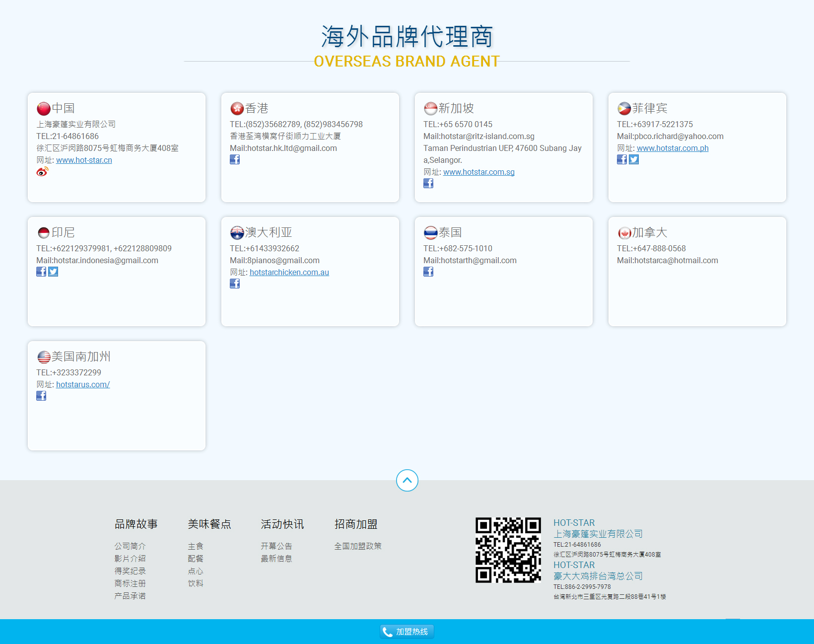Viewport: 814px width, 644px height.
Task: Click Mail:hotstar.hk.ltd@gmail.com text
Action: coord(283,148)
